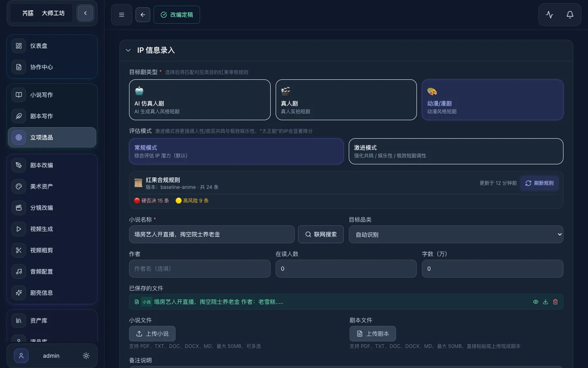This screenshot has width=588, height=368.
Task: Click the 字数（万） input field
Action: tap(492, 269)
